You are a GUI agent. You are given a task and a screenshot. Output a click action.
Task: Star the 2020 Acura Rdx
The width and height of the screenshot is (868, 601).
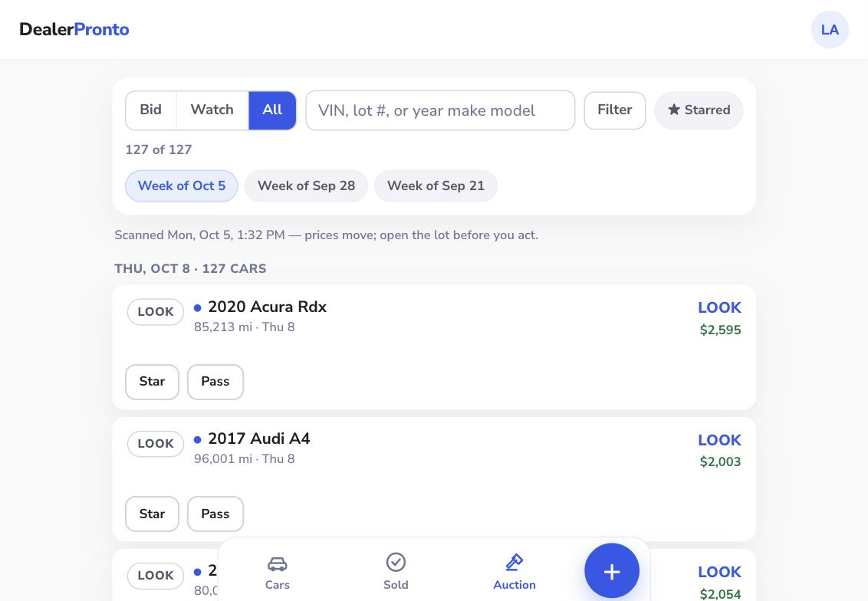pyautogui.click(x=153, y=382)
